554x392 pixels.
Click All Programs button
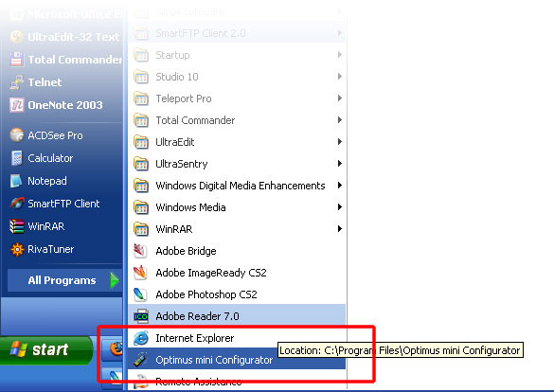pyautogui.click(x=64, y=280)
